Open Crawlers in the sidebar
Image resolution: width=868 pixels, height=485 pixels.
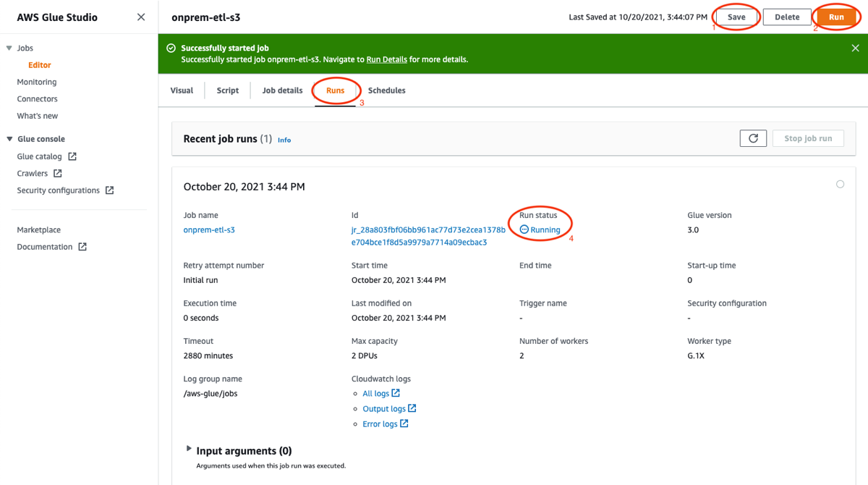tap(33, 174)
